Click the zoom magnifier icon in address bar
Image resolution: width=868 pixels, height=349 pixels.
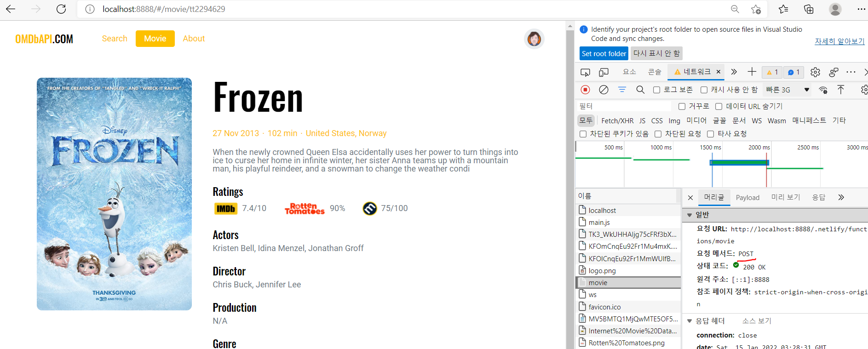coord(735,9)
